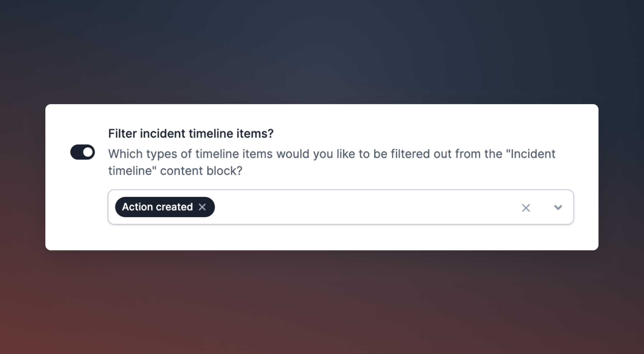
Task: Expand options with the chevron arrow
Action: coord(558,207)
